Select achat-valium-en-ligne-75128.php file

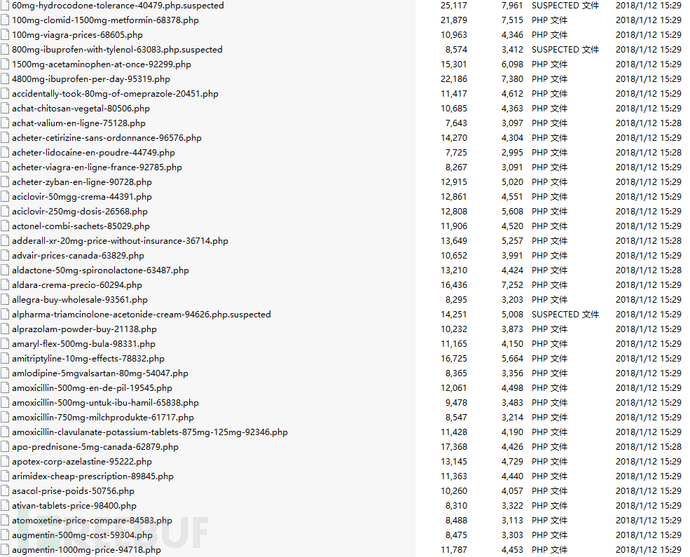tap(79, 123)
